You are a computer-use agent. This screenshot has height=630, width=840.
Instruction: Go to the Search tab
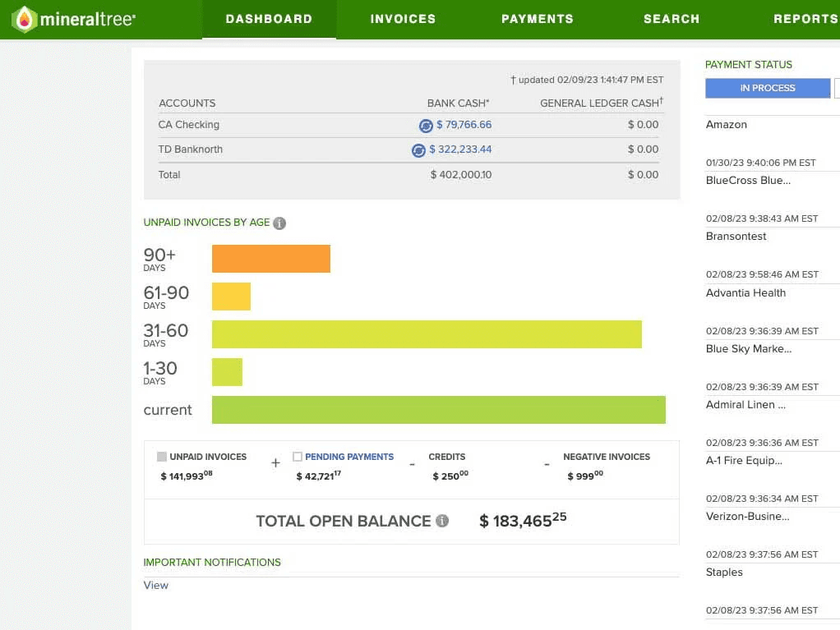[672, 19]
